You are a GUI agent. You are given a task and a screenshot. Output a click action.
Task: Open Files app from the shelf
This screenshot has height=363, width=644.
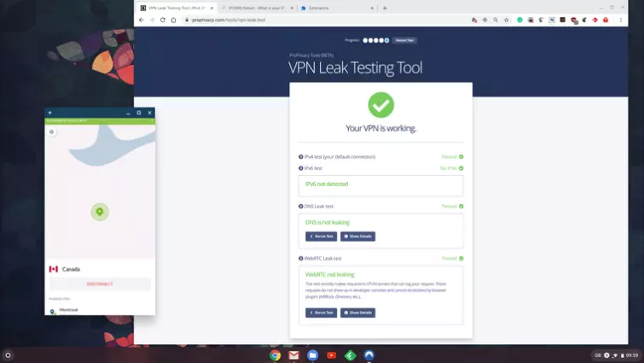pyautogui.click(x=312, y=355)
